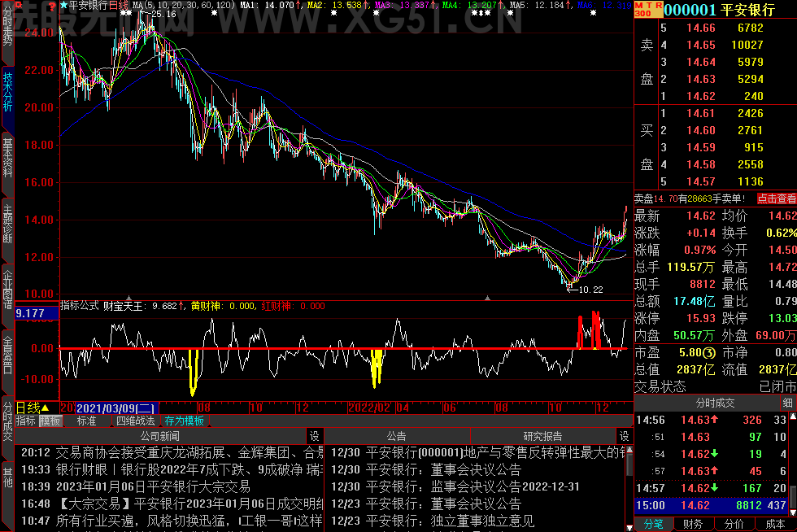Click stock code 000001 平安银行 title
The image size is (797, 532).
tap(719, 10)
